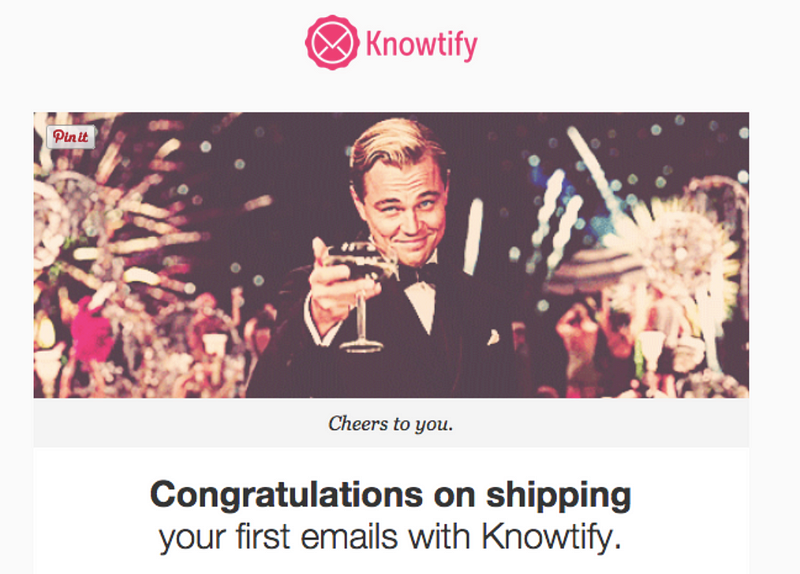The width and height of the screenshot is (800, 574).
Task: Click the gray caption bar below the image
Action: [391, 423]
